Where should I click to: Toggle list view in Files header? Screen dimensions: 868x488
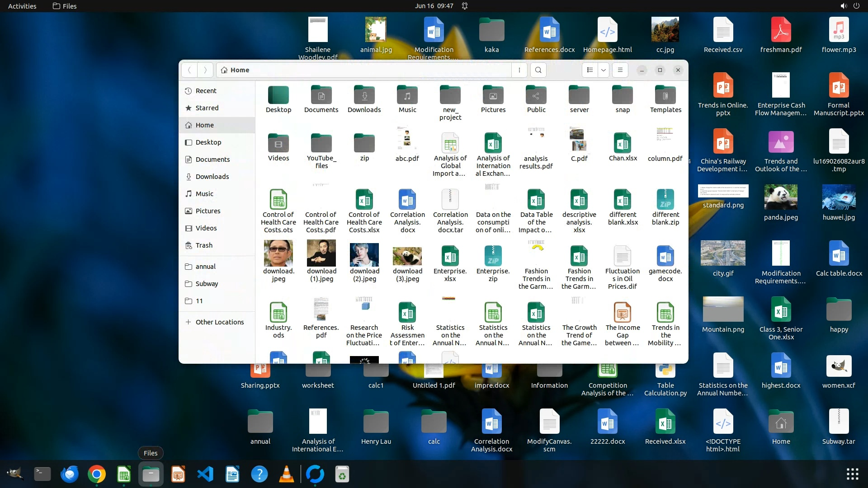(590, 70)
